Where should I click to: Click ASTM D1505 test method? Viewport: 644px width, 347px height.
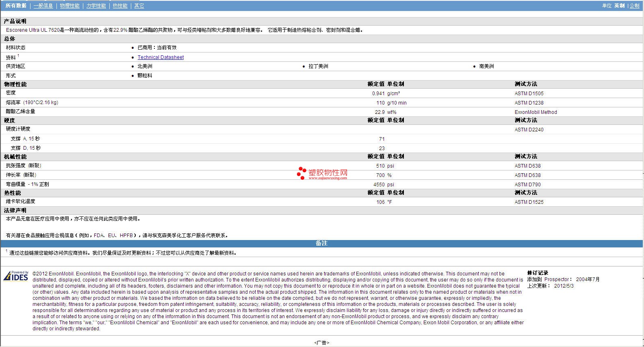pos(529,94)
